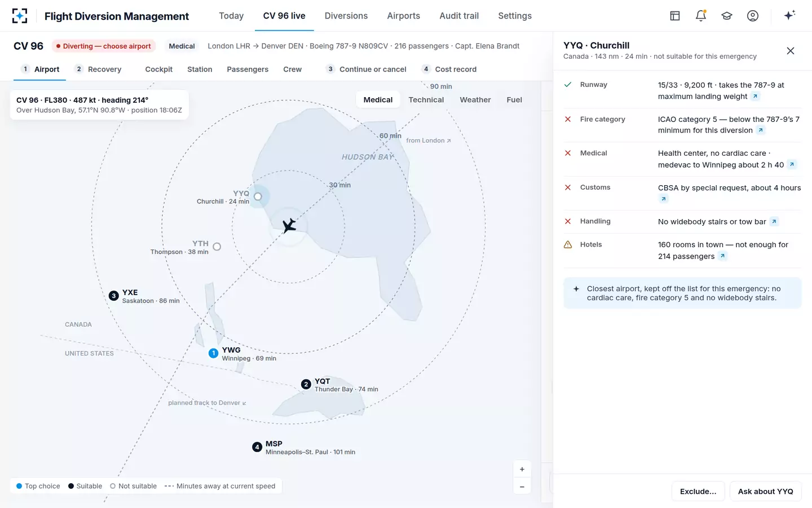Open step 4 Cost record

point(449,69)
